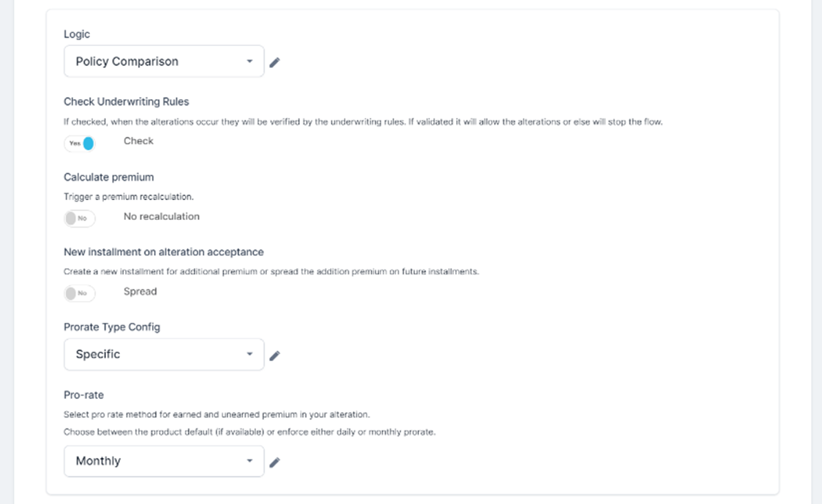
Task: Click the 'Spread' label beside installment toggle
Action: coord(140,292)
